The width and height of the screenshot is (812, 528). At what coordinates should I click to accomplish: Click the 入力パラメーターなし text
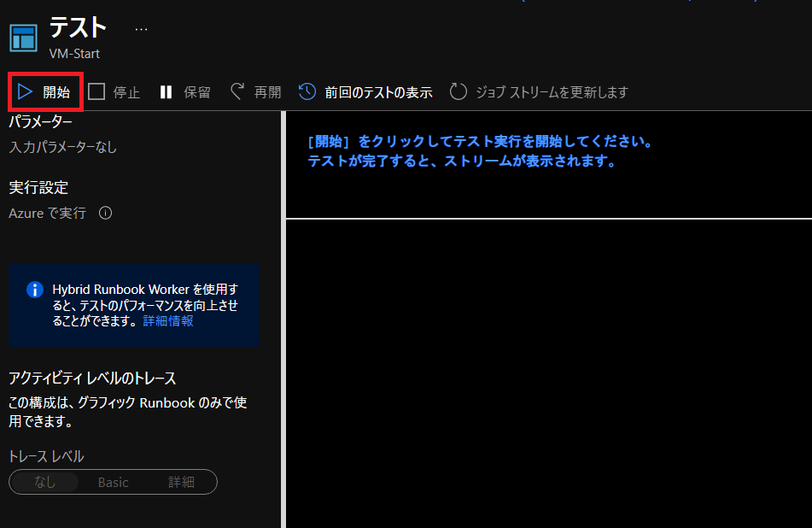point(62,147)
